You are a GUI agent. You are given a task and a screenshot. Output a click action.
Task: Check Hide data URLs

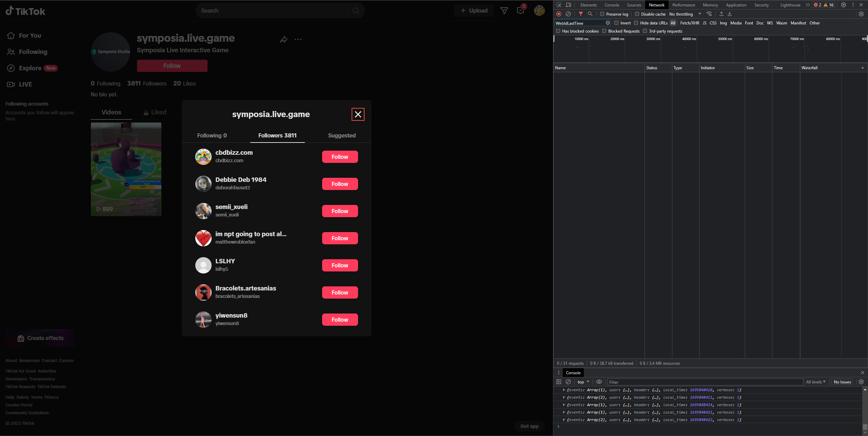tap(636, 23)
